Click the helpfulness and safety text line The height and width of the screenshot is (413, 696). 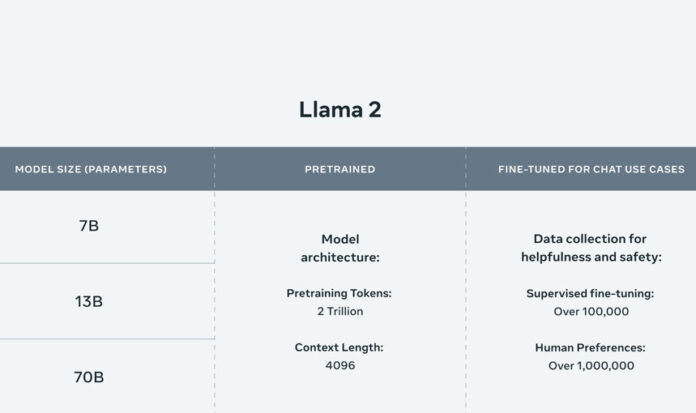click(591, 257)
